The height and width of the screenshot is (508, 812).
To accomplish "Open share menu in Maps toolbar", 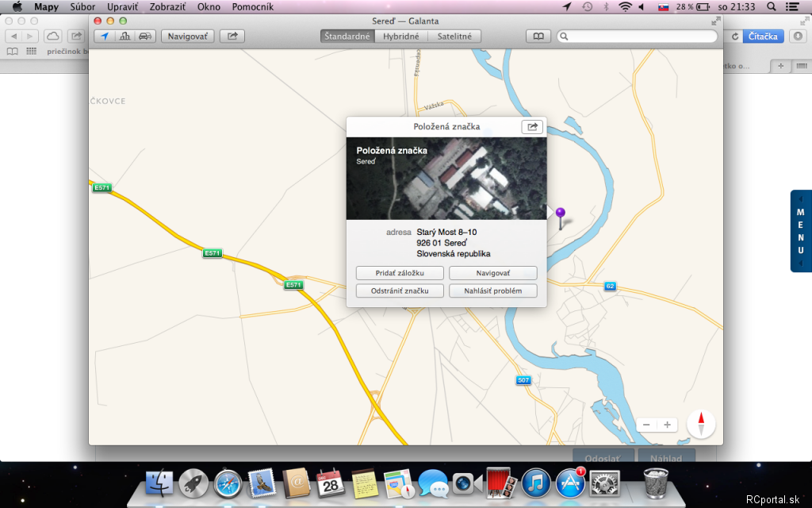I will pos(232,37).
